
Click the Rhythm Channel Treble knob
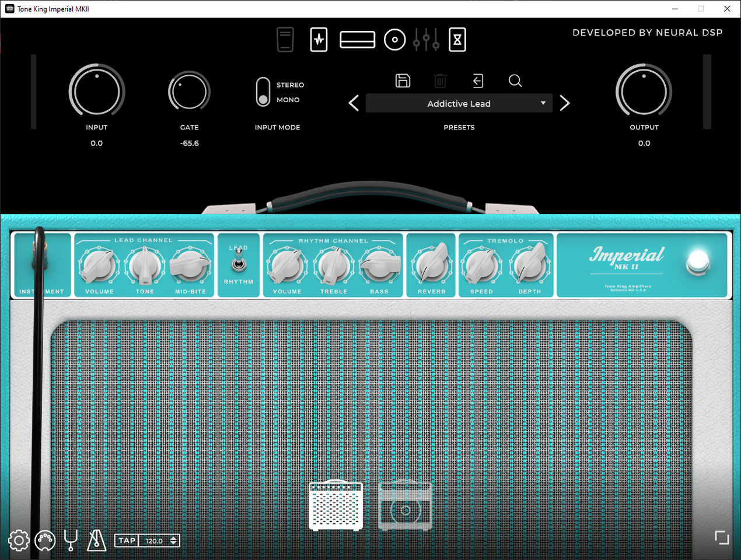click(x=334, y=265)
